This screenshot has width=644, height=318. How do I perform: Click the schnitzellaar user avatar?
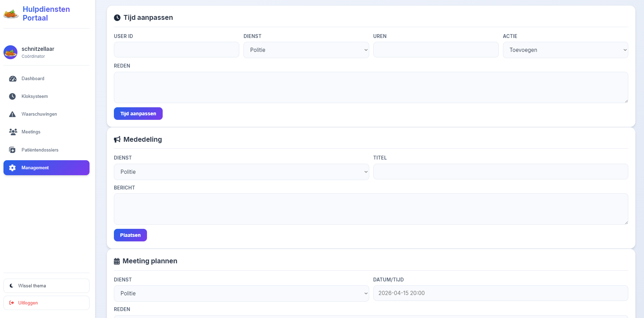click(10, 52)
